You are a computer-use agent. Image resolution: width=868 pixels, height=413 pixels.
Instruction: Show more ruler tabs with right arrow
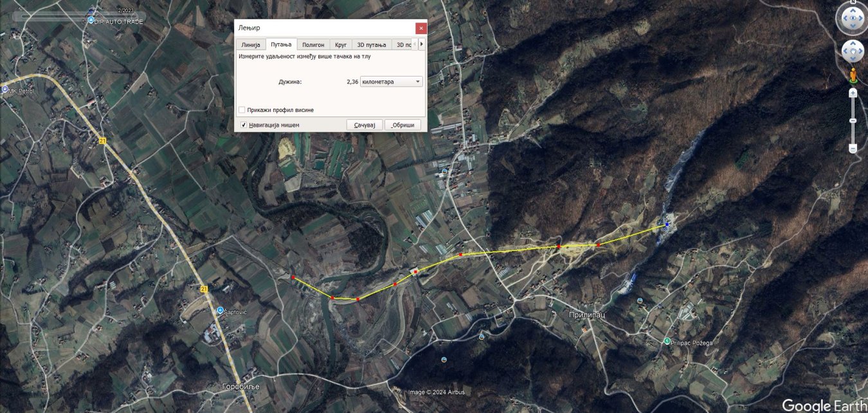click(422, 44)
